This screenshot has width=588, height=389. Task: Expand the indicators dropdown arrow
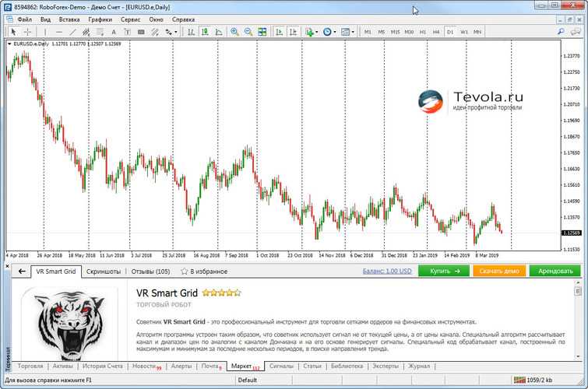point(317,32)
